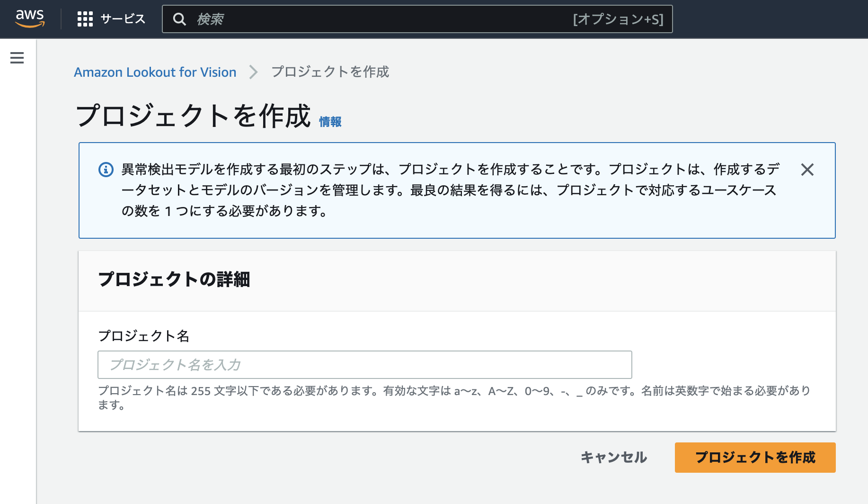The image size is (868, 504).
Task: Click the プロジェクト名を入力 text field
Action: (365, 365)
